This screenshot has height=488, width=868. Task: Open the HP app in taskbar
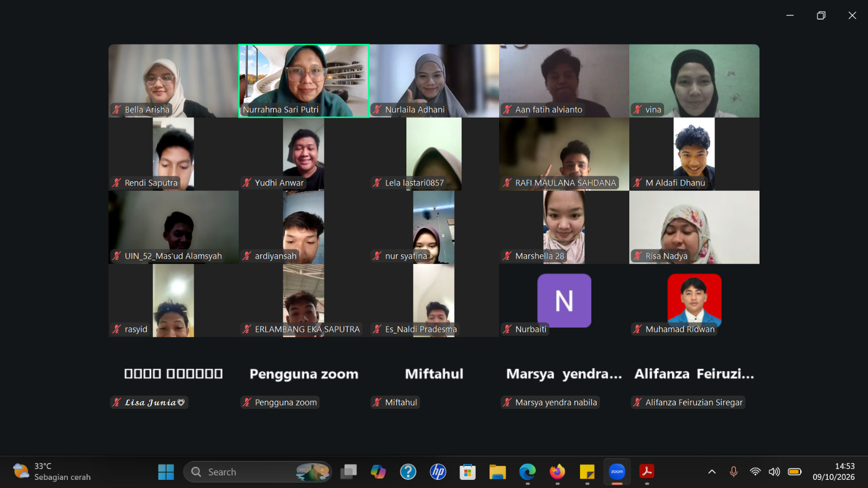[x=438, y=472]
